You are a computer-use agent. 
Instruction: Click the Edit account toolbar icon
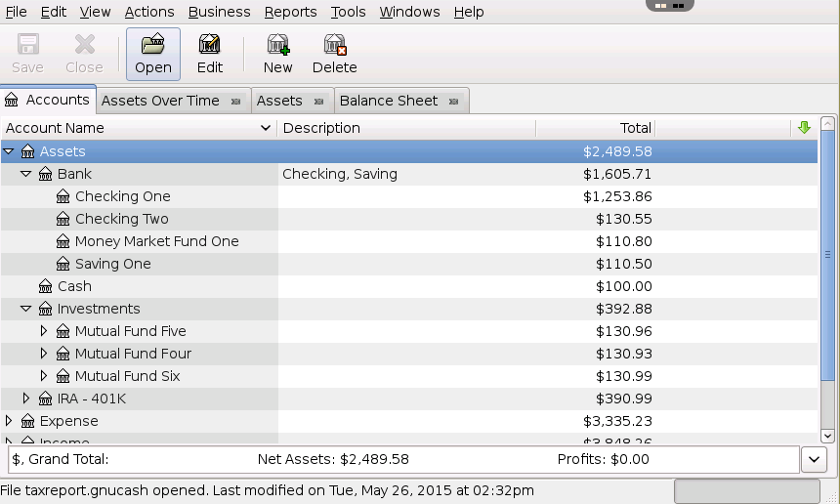point(210,45)
